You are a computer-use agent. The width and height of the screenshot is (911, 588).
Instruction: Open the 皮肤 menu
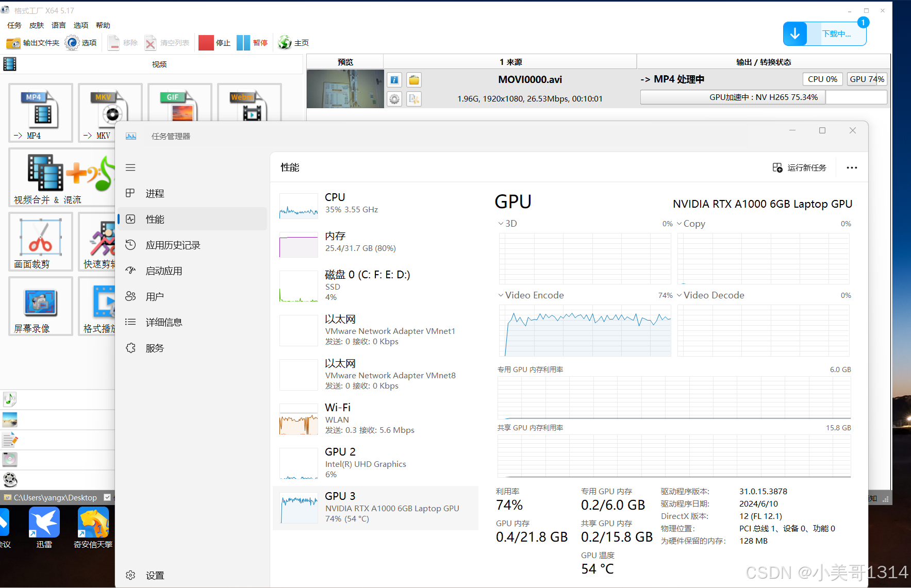click(37, 25)
